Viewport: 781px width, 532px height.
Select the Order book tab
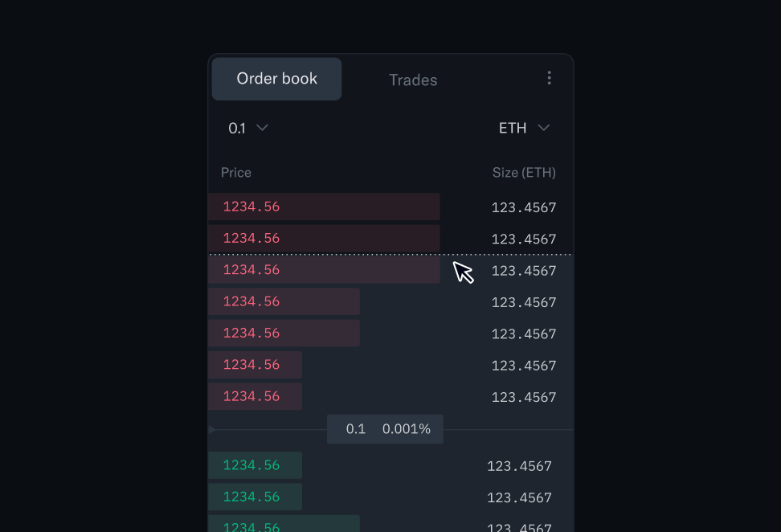point(276,78)
